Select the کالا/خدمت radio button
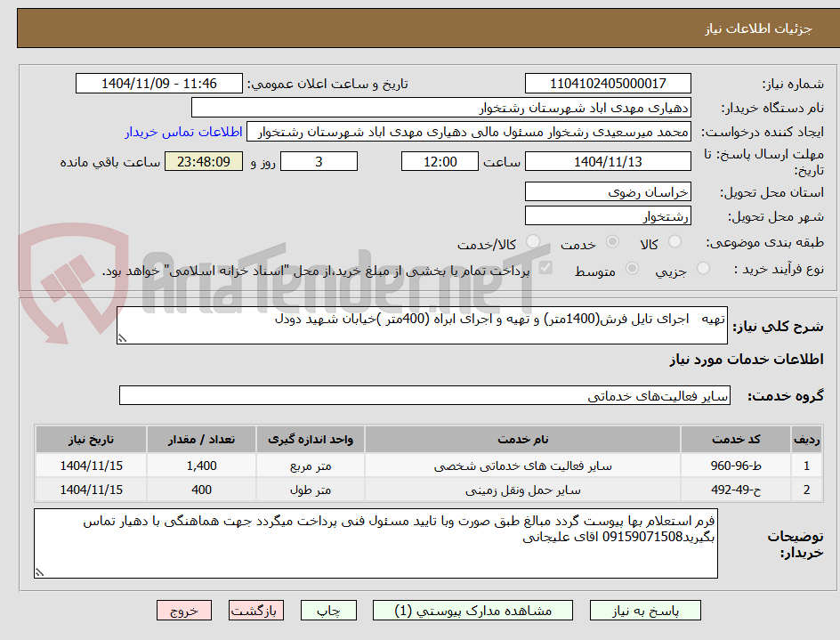Viewport: 840px width, 640px height. pos(533,242)
